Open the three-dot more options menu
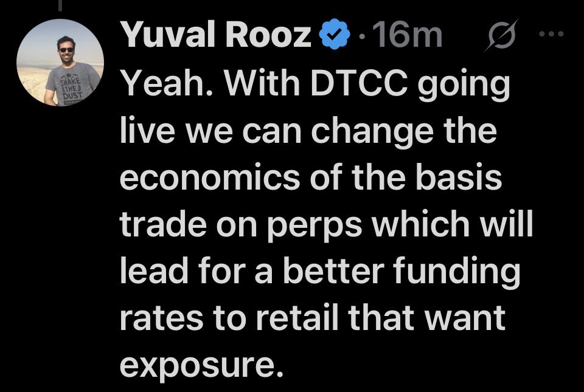The image size is (584, 392). (551, 34)
